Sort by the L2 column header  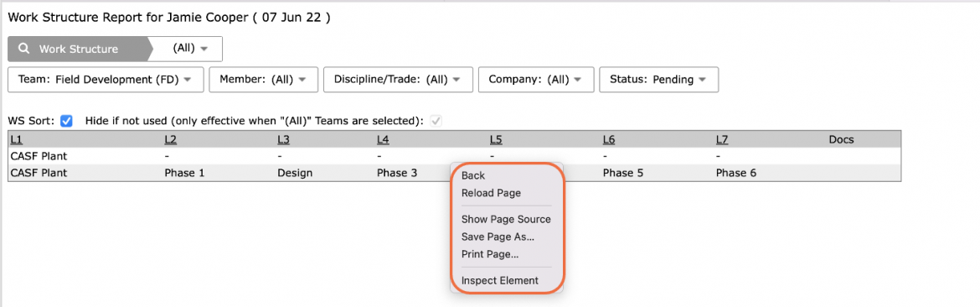click(x=171, y=139)
